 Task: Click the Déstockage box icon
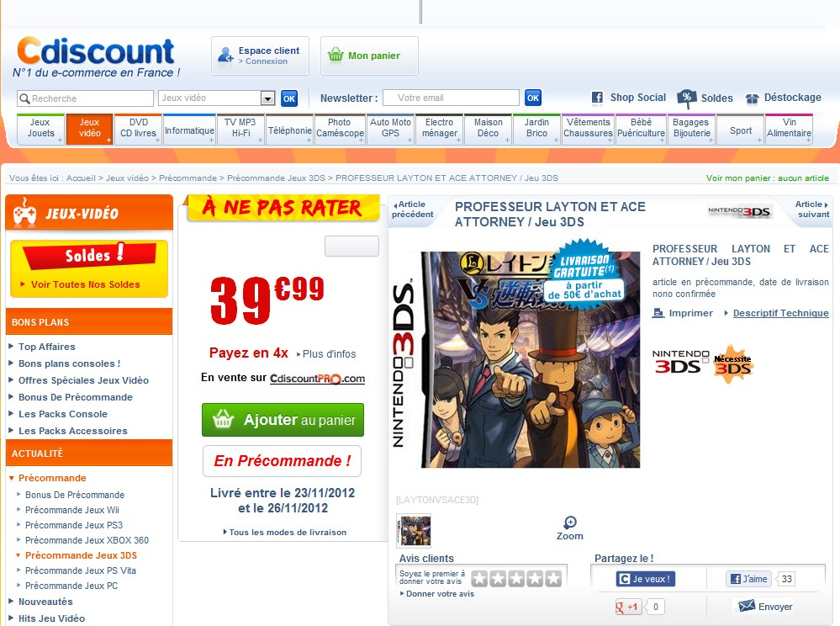753,98
